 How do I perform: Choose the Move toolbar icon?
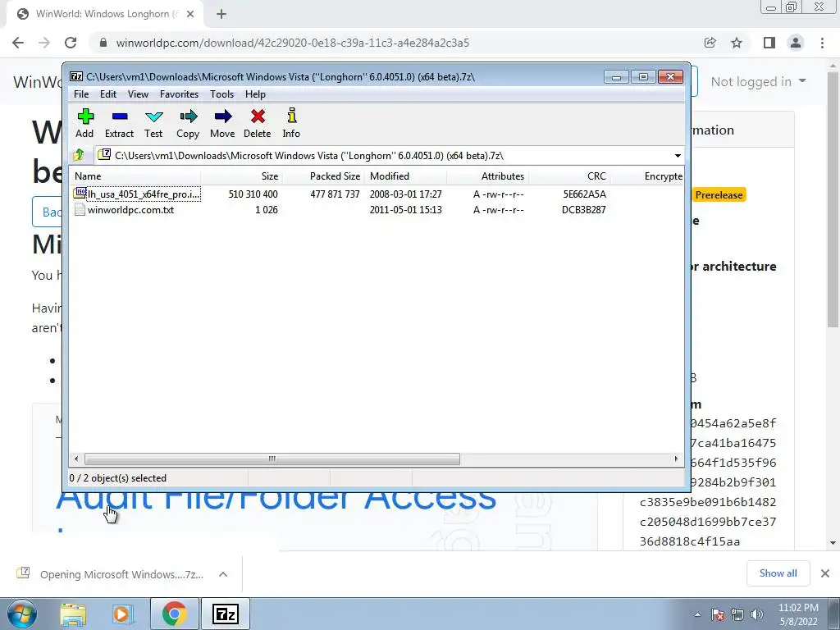[222, 123]
